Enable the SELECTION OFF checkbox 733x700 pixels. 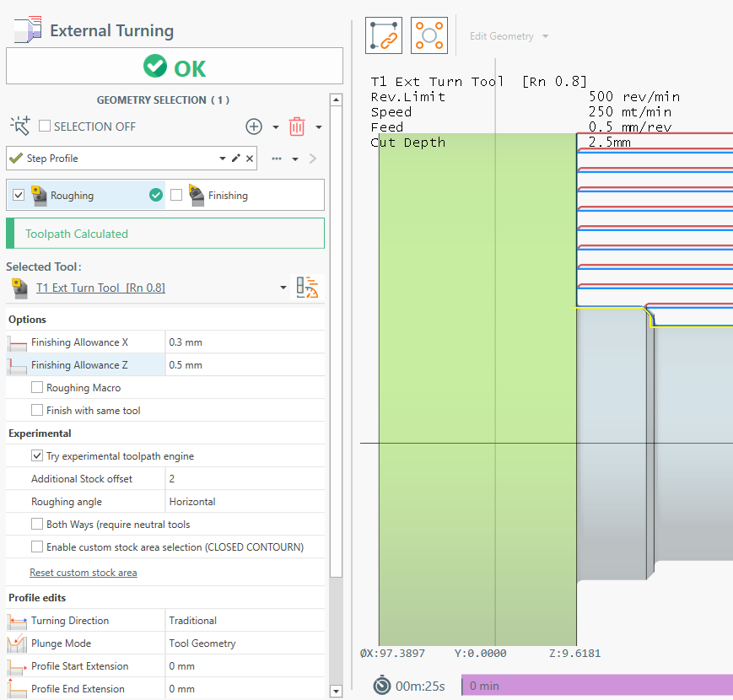point(46,127)
